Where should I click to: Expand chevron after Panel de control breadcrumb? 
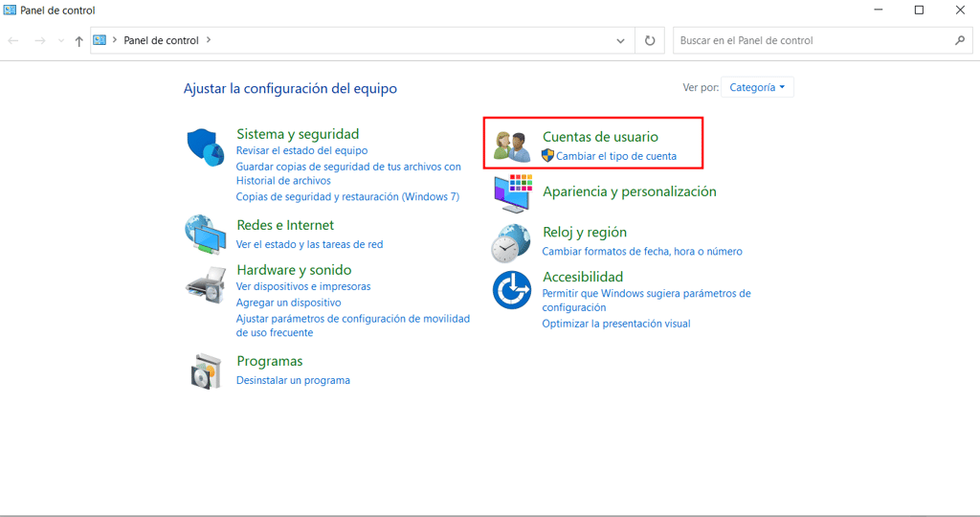click(209, 40)
